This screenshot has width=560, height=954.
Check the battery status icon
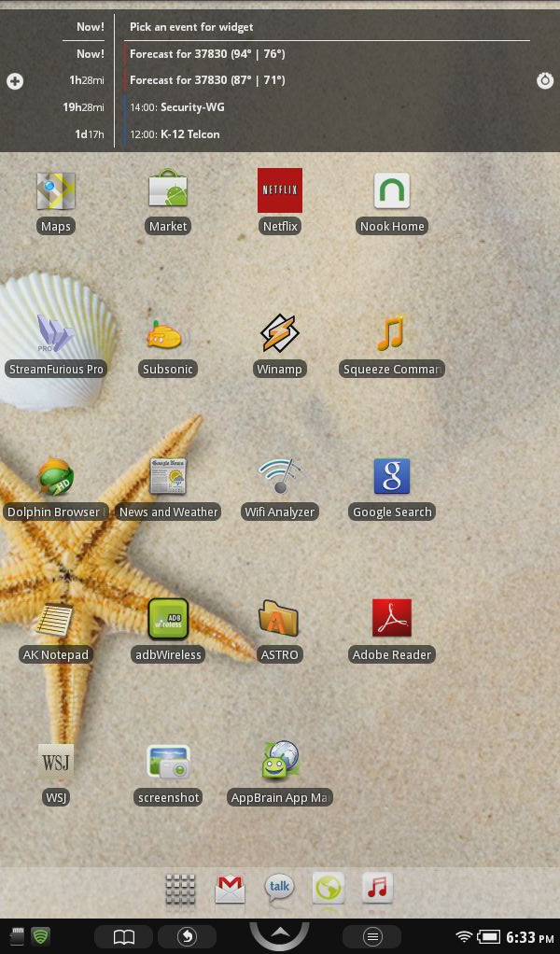(x=488, y=937)
